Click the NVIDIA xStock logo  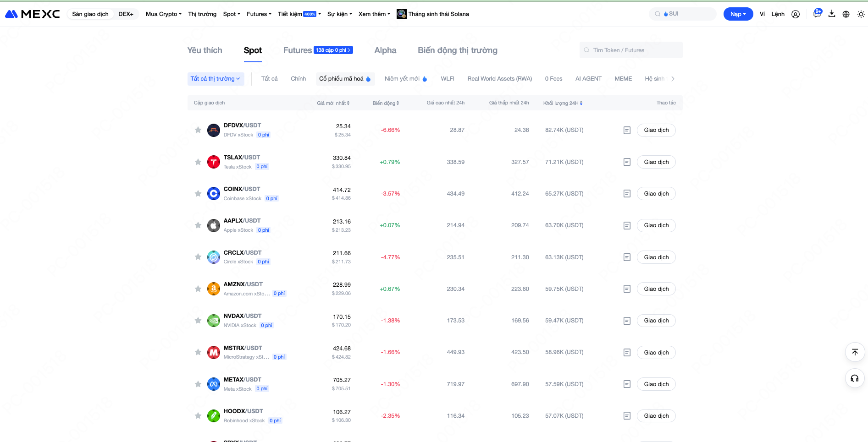point(214,321)
